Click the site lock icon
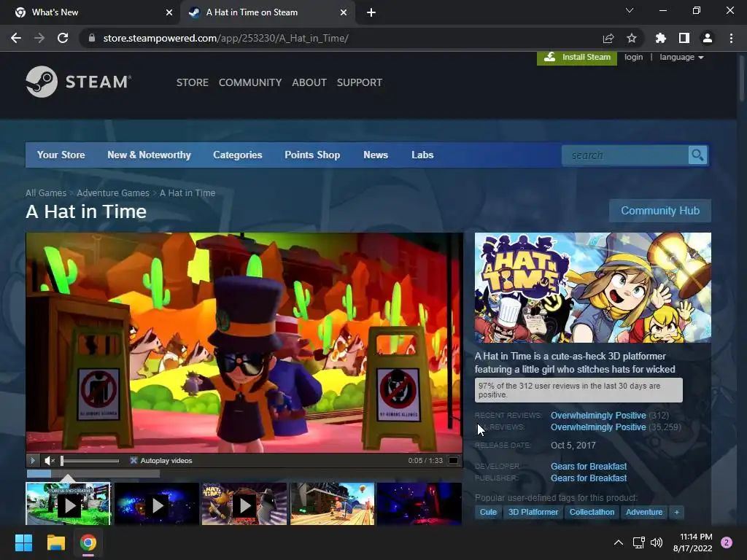The width and height of the screenshot is (747, 560). 92,38
